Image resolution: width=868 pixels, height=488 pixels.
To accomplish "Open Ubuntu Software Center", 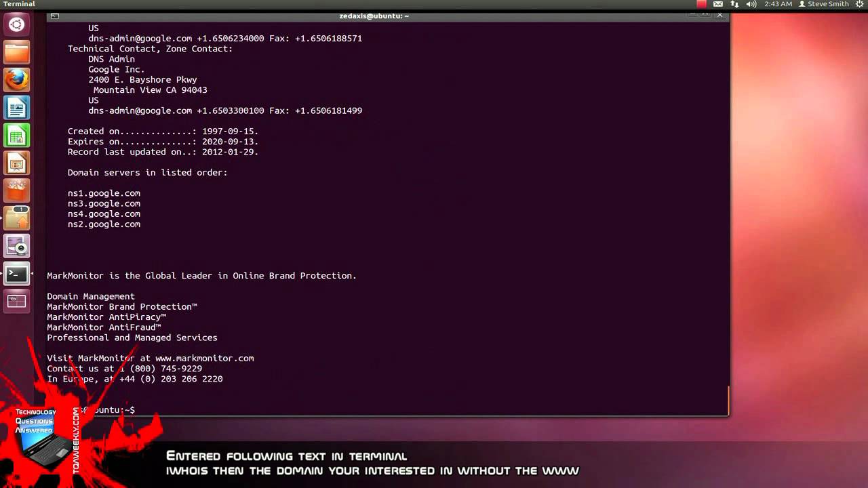I will (17, 191).
